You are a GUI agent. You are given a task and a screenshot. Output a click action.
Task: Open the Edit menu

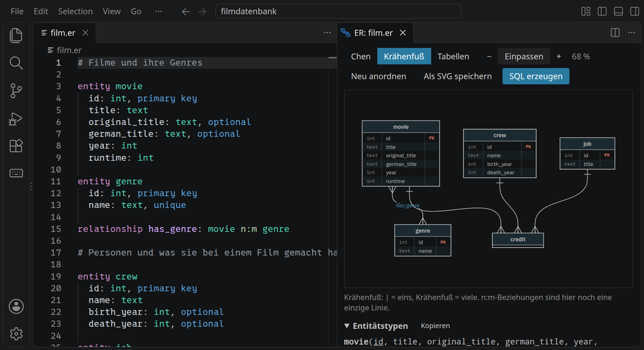[x=41, y=11]
